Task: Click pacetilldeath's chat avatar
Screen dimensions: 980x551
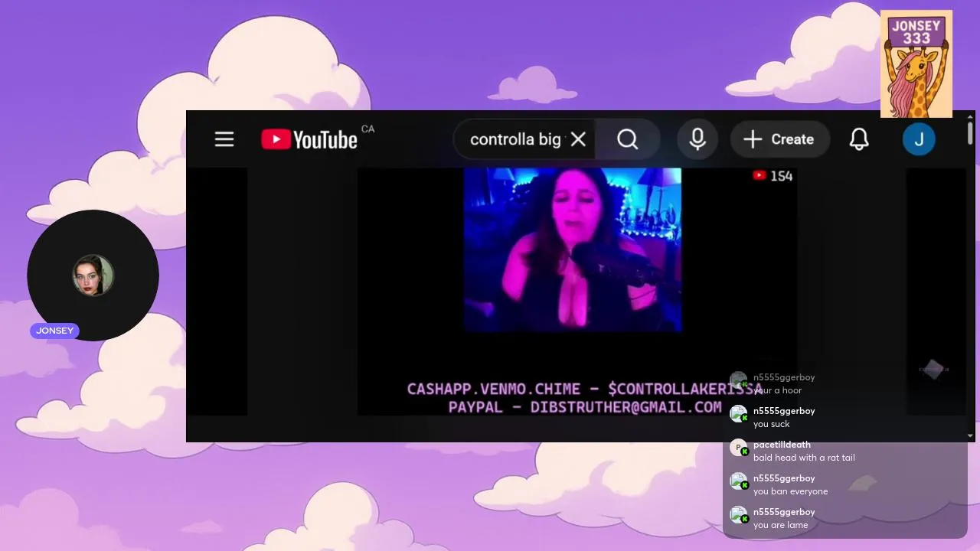Action: click(738, 448)
